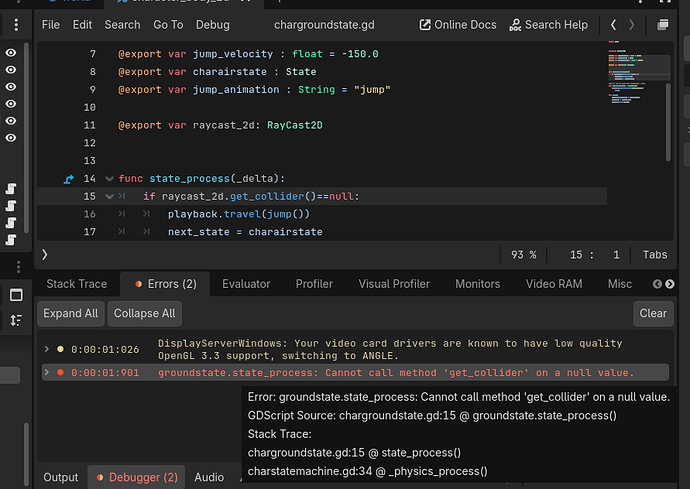
Task: Open the bottommost script icon in the left panel
Action: [11, 239]
